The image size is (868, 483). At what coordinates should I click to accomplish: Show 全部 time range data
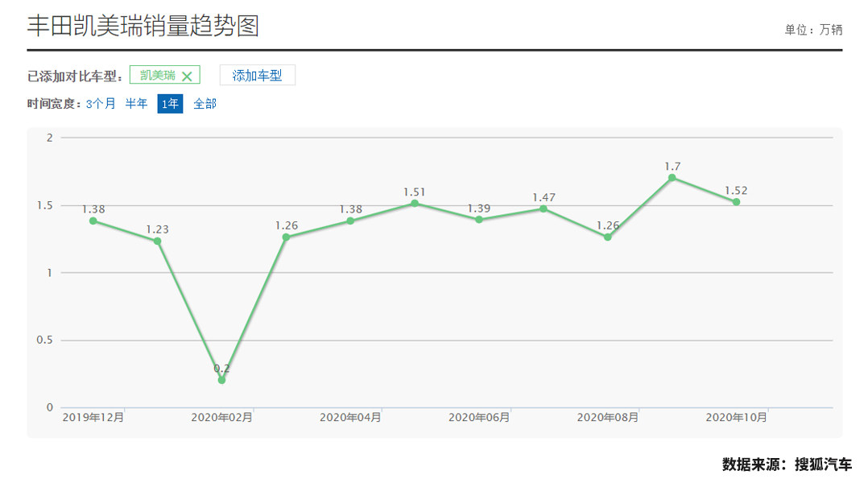[x=205, y=104]
